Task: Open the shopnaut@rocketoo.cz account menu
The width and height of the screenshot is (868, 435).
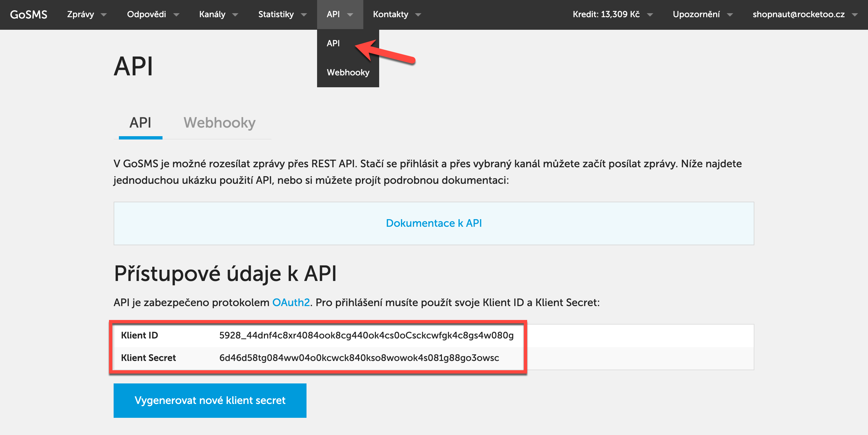Action: [799, 14]
